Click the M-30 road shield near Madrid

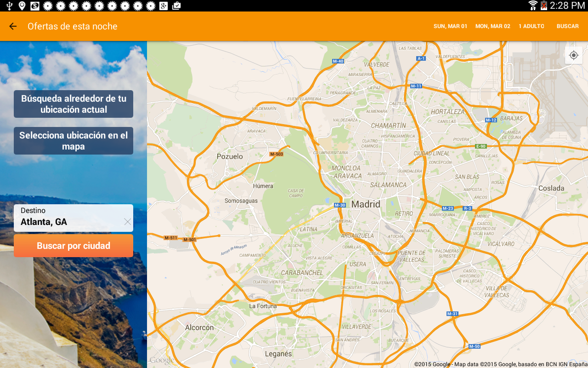(x=340, y=205)
